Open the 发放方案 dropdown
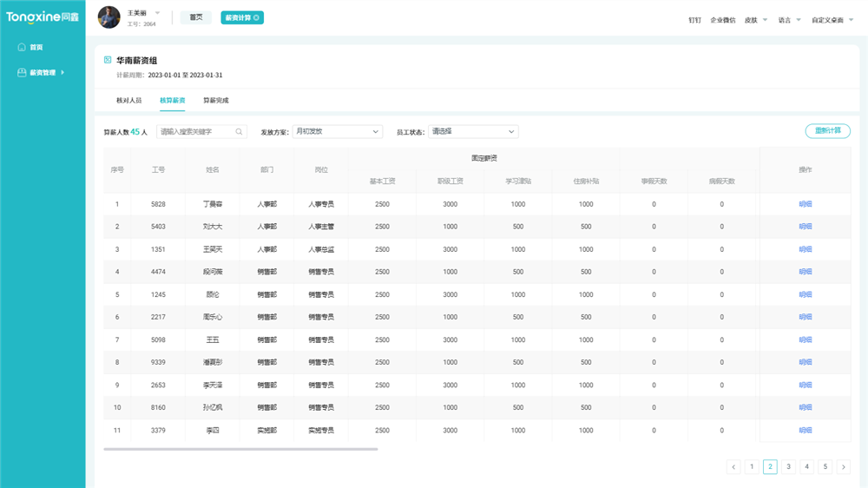 coord(337,132)
